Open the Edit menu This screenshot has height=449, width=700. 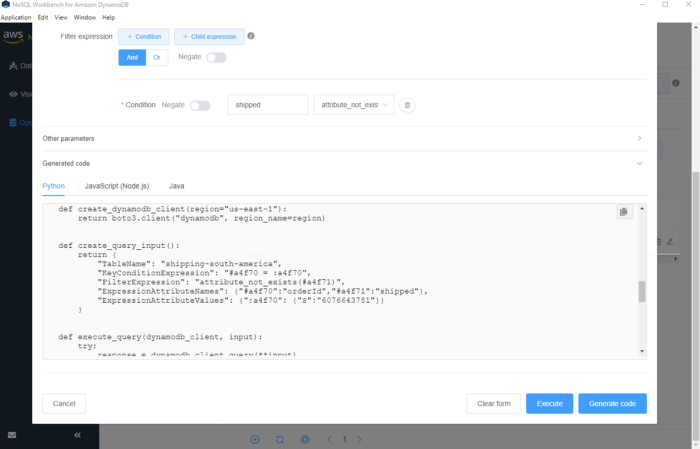click(x=43, y=17)
